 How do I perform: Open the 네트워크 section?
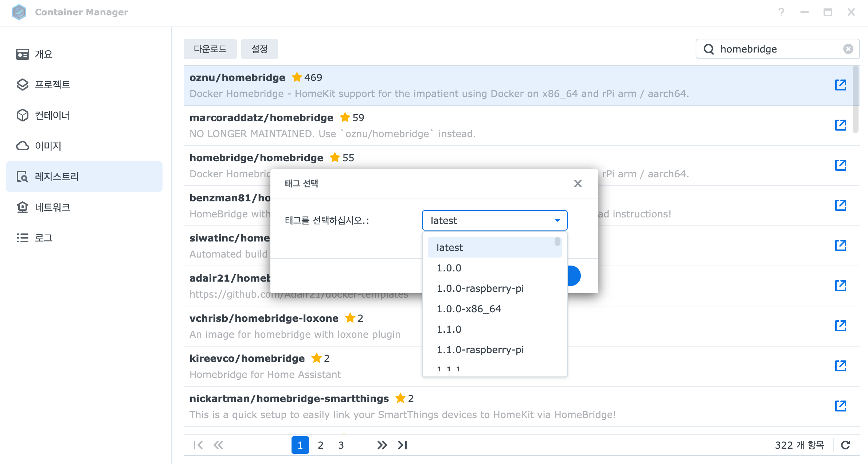point(84,207)
